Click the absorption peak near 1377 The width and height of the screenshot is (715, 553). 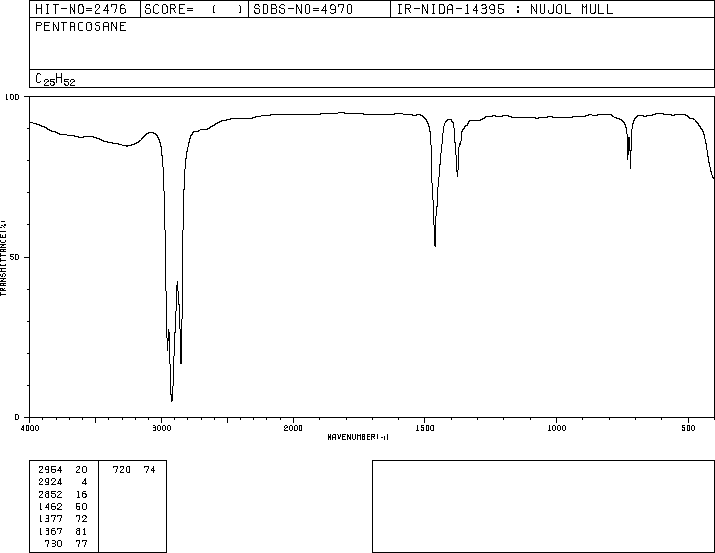(457, 175)
